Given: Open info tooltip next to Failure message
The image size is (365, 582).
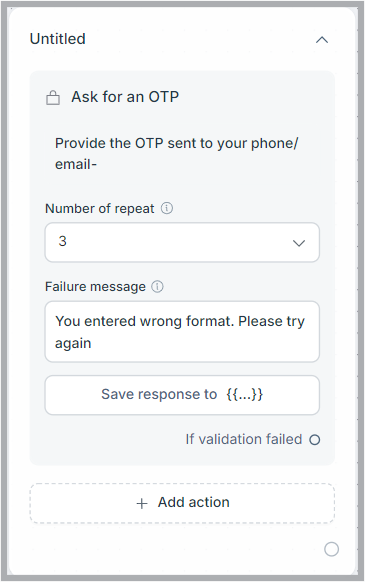Looking at the screenshot, I should [157, 287].
